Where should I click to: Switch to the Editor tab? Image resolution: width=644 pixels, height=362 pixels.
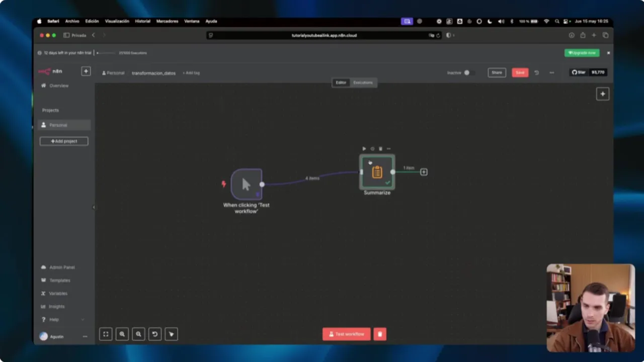pyautogui.click(x=341, y=82)
